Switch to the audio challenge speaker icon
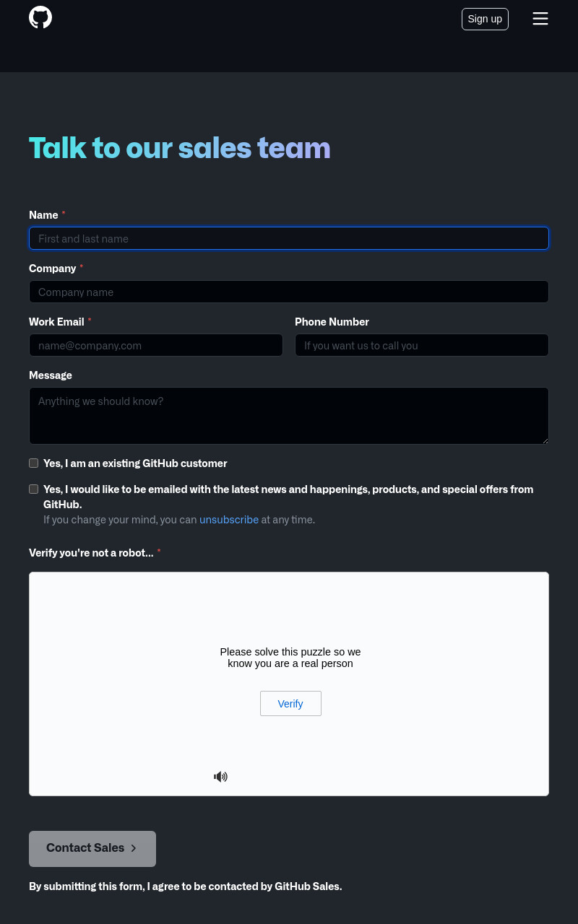The height and width of the screenshot is (924, 578). click(x=220, y=777)
